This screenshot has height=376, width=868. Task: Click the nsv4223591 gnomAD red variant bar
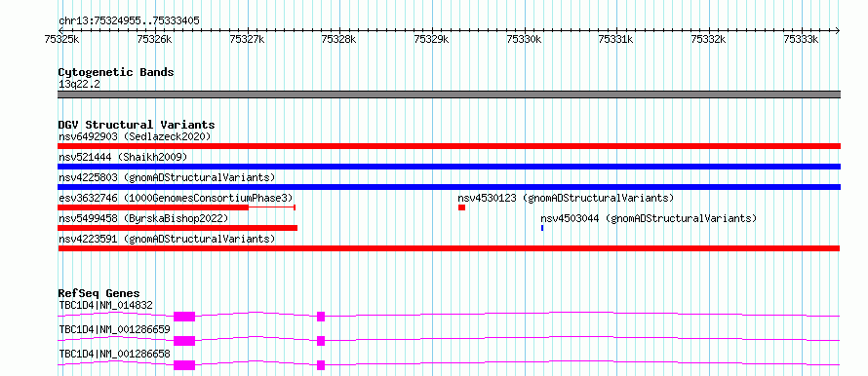click(449, 248)
